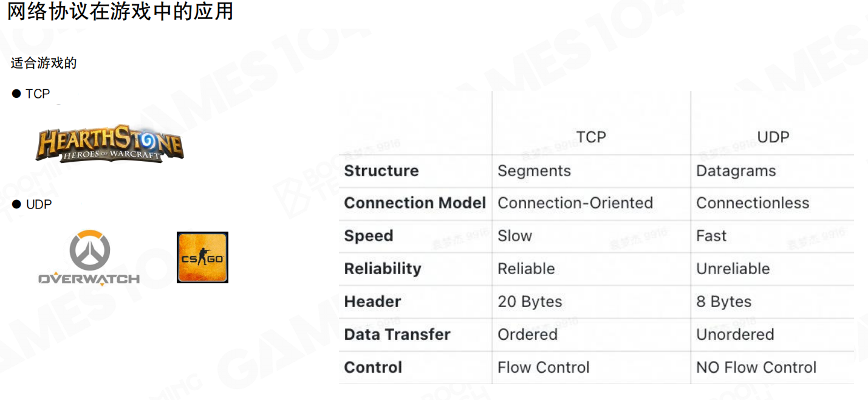The height and width of the screenshot is (400, 868).
Task: Click the TCP bullet point on the left
Action: 37,94
